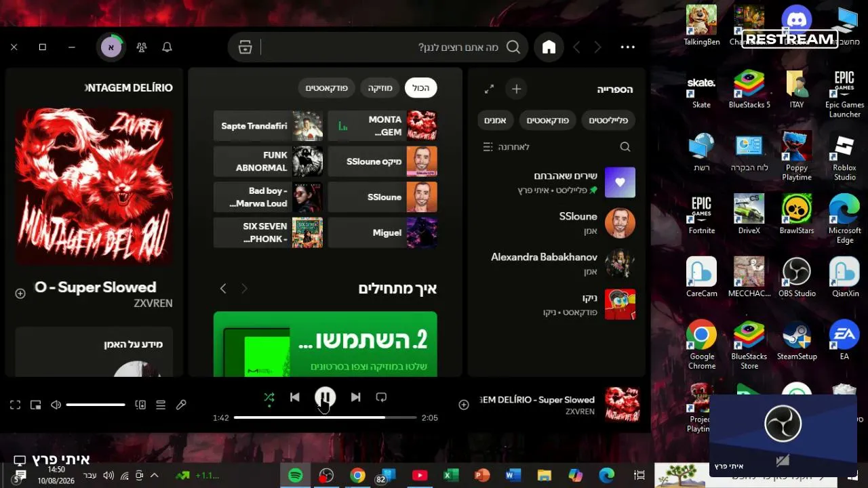Viewport: 868px width, 488px height.
Task: Open the taskbar clock showing 14:50
Action: point(56,474)
